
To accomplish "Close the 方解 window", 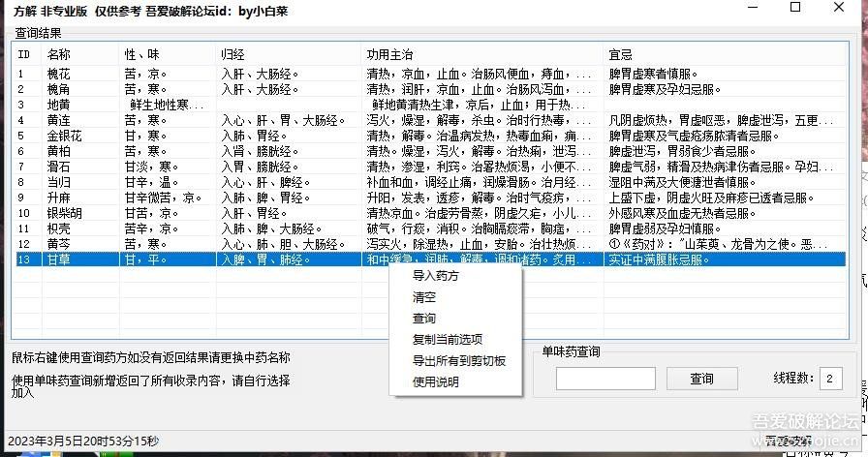I will coord(839,7).
